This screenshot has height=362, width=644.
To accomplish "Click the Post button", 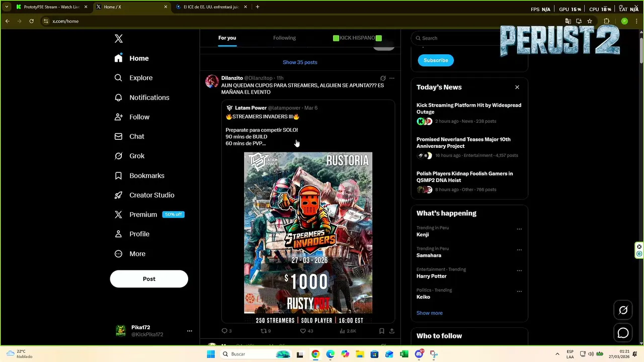I will pyautogui.click(x=149, y=279).
